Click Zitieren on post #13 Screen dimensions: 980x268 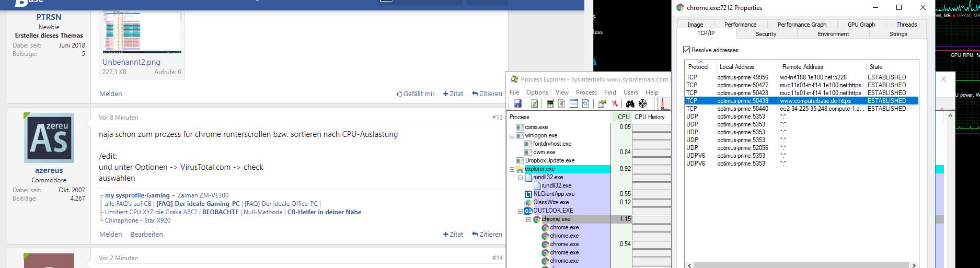click(487, 235)
